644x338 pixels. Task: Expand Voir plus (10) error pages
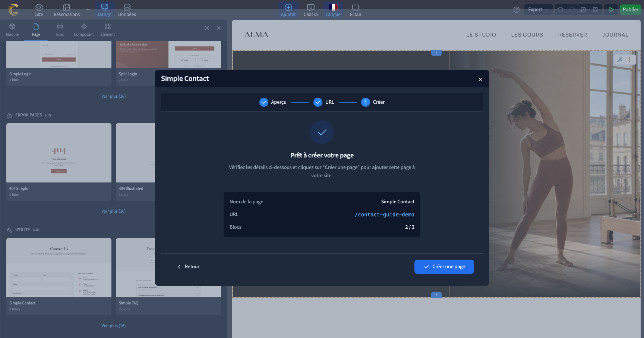pyautogui.click(x=113, y=211)
